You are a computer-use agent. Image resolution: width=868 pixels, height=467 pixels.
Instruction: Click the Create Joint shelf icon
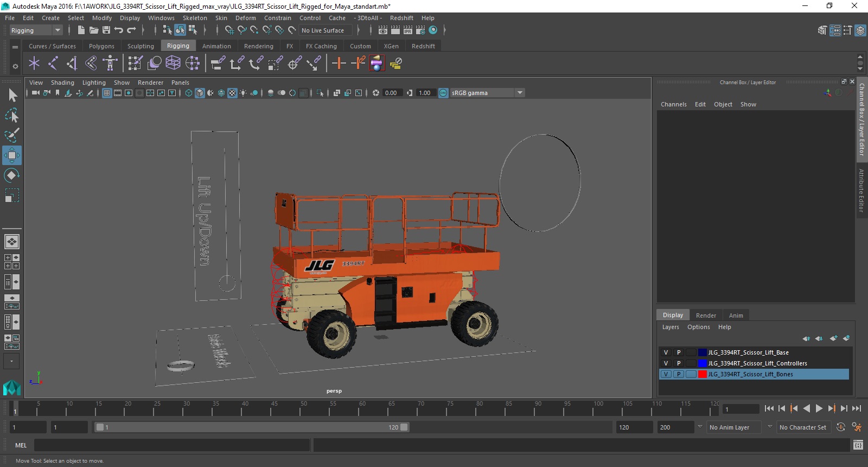point(53,64)
